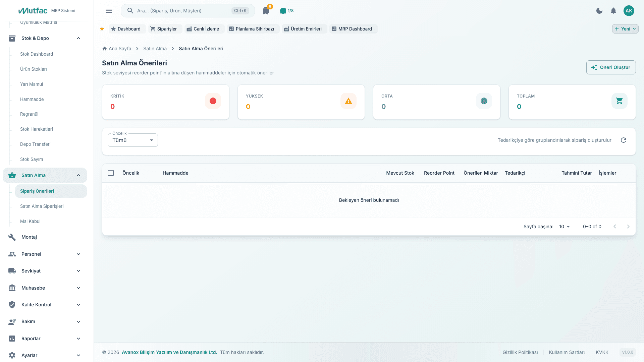Open Gizlilik Politikası footer link
This screenshot has height=362, width=644.
520,352
